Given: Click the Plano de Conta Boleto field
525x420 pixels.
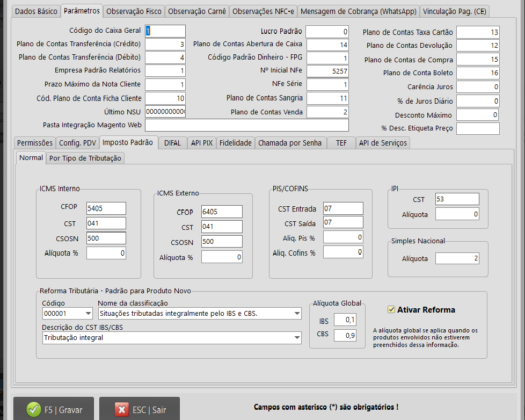Looking at the screenshot, I should (x=478, y=73).
